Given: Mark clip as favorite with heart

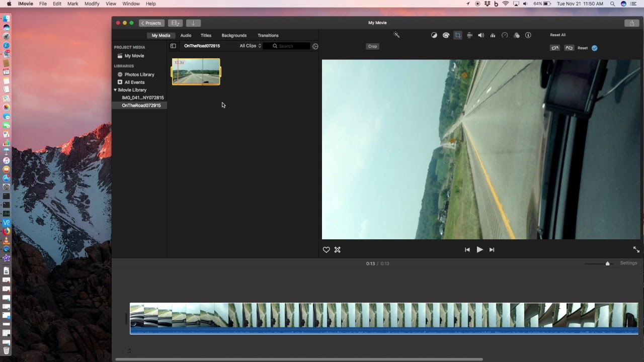Looking at the screenshot, I should click(326, 250).
